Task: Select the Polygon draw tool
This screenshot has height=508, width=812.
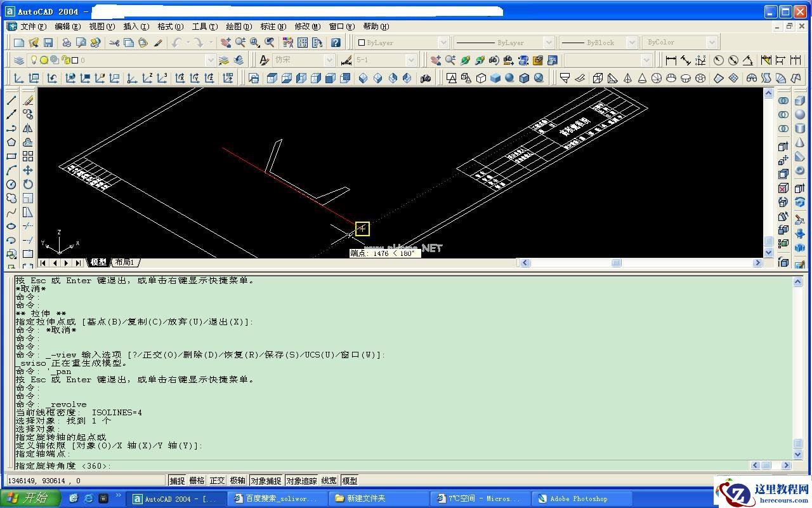Action: point(11,142)
